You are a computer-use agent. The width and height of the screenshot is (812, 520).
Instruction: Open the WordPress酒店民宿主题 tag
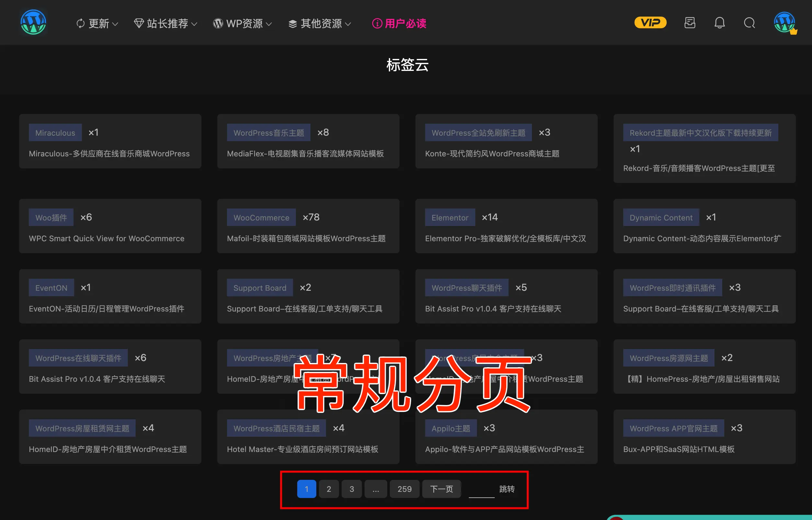click(276, 428)
